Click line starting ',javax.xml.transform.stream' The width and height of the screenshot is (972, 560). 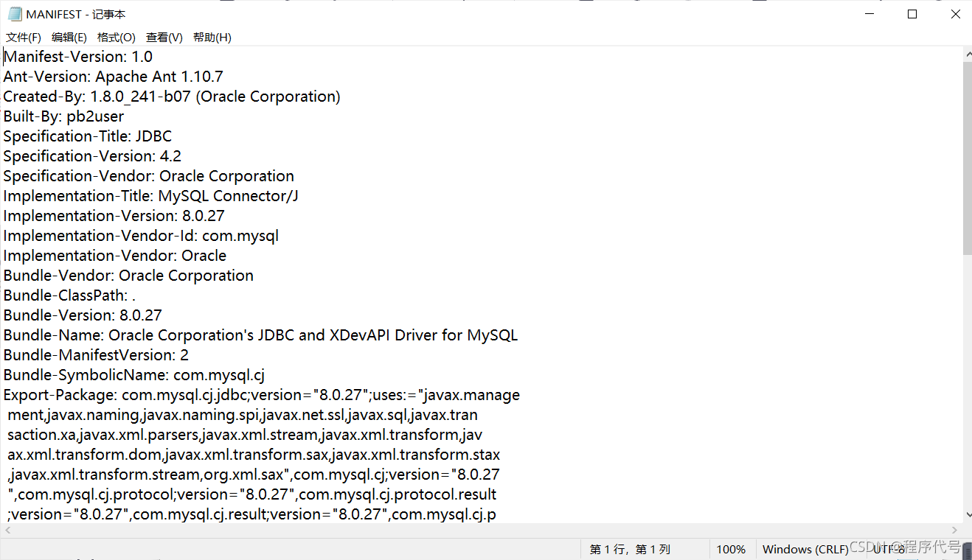point(254,475)
